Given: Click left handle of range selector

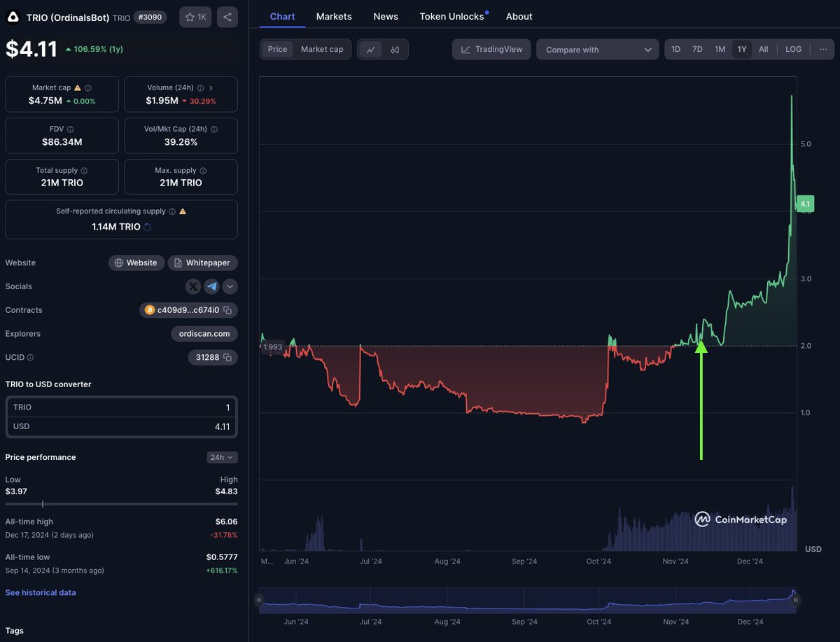Looking at the screenshot, I should [x=259, y=600].
